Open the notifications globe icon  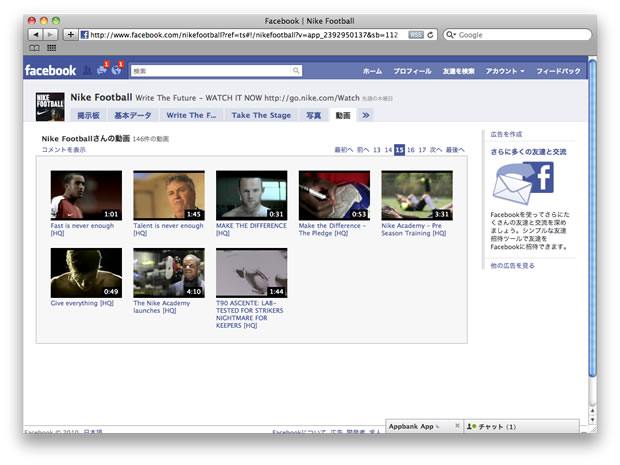tap(117, 69)
